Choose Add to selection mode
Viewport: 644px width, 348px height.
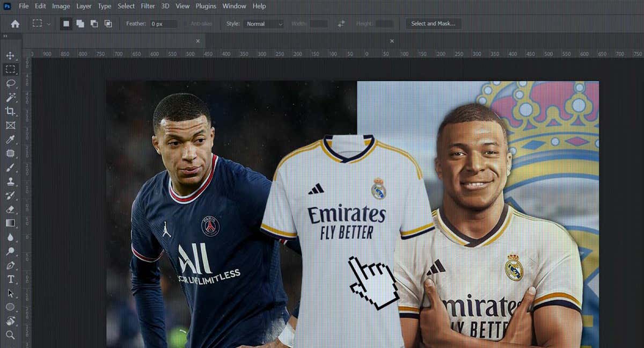80,24
